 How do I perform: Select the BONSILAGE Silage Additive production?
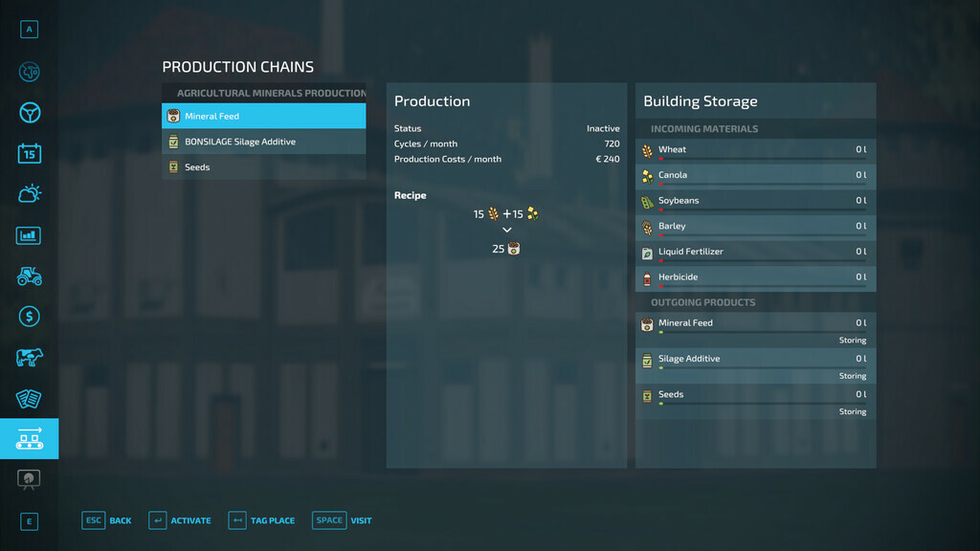[x=263, y=141]
